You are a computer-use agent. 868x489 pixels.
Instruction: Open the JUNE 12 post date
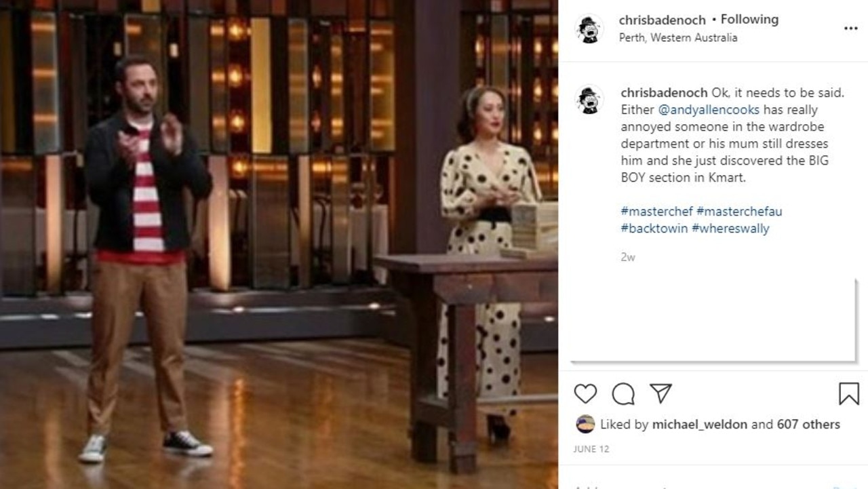[591, 449]
